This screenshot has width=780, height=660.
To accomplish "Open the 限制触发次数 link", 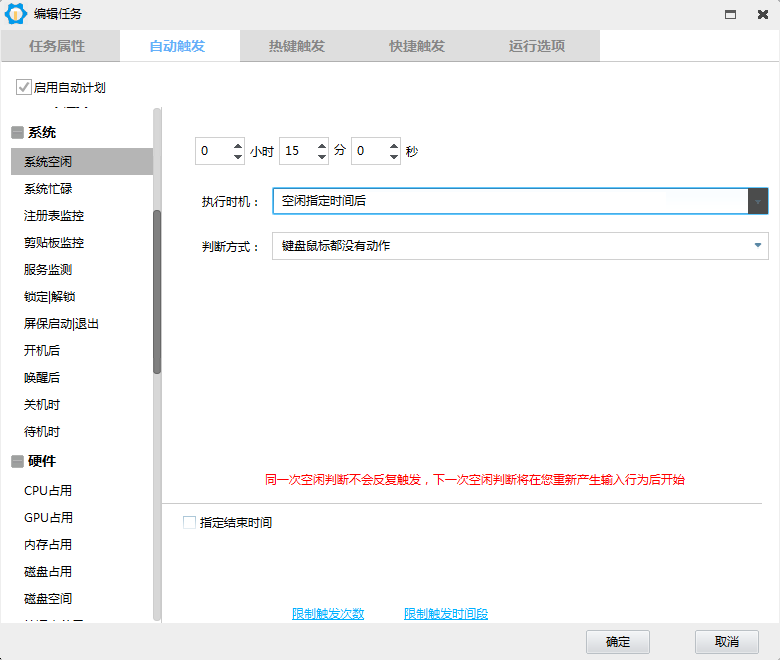I will pos(328,613).
